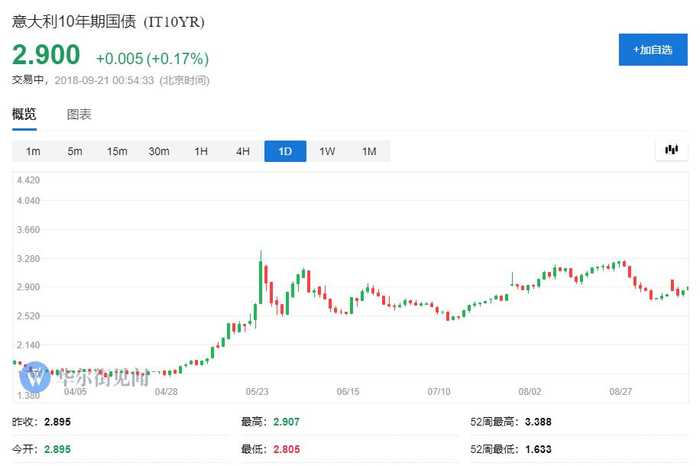Screen dimensions: 700x466
Task: Choose the 15m interval
Action: point(117,151)
